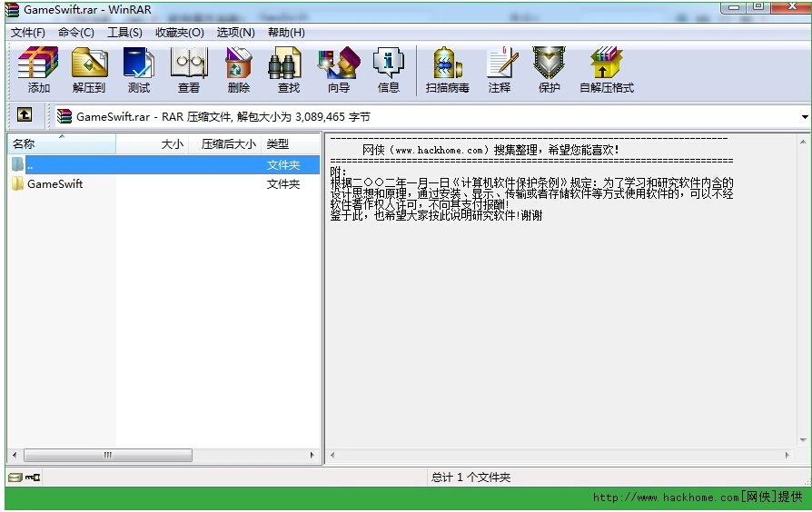Click the key password icon in status bar

(x=33, y=478)
